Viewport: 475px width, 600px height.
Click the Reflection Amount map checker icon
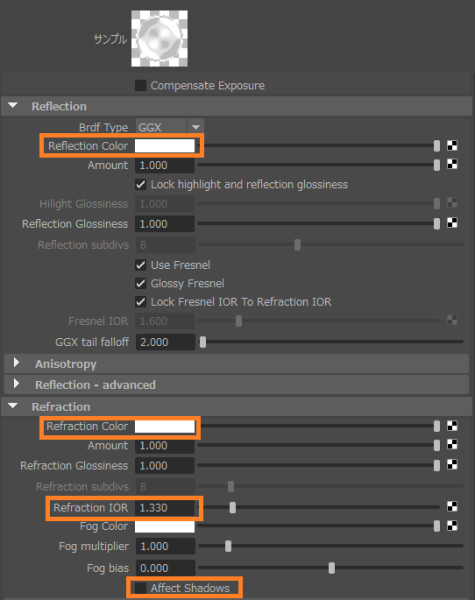pyautogui.click(x=452, y=165)
